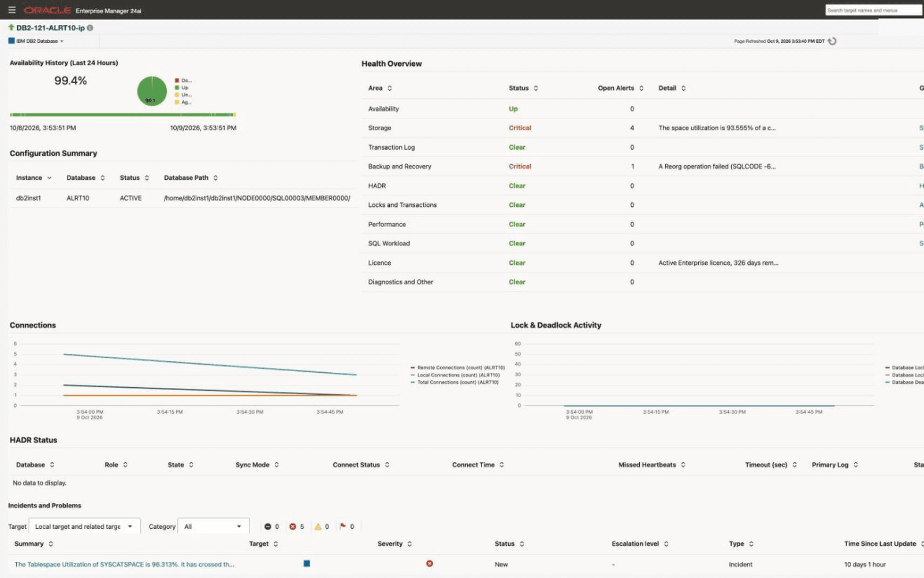Sort HADR Status by Role column
This screenshot has height=578, width=924.
pyautogui.click(x=125, y=465)
